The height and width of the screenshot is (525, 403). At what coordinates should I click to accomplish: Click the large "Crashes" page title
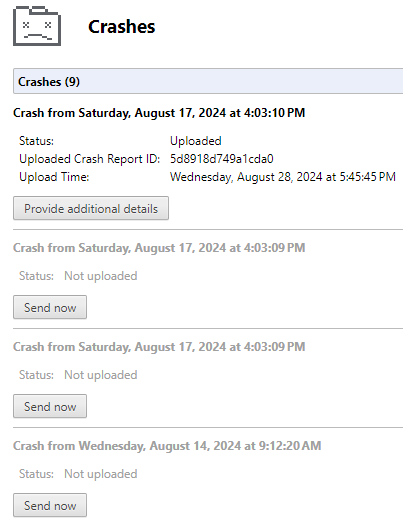tap(122, 26)
